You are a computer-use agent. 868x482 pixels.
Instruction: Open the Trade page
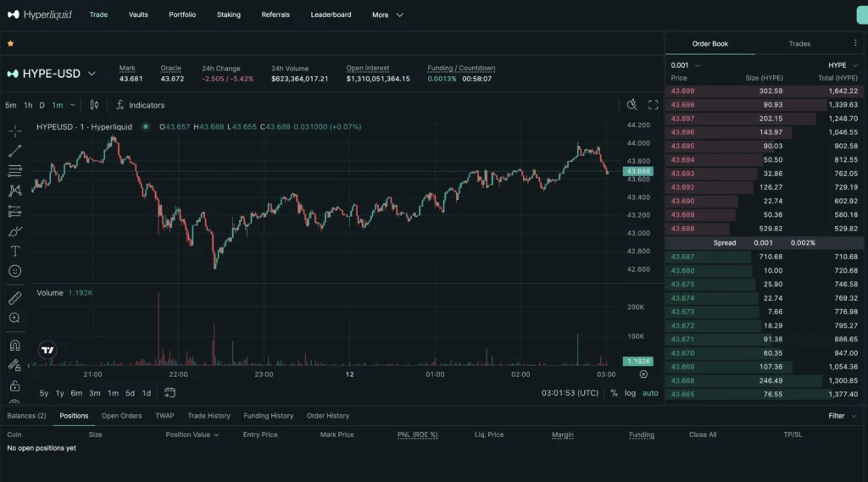(98, 15)
